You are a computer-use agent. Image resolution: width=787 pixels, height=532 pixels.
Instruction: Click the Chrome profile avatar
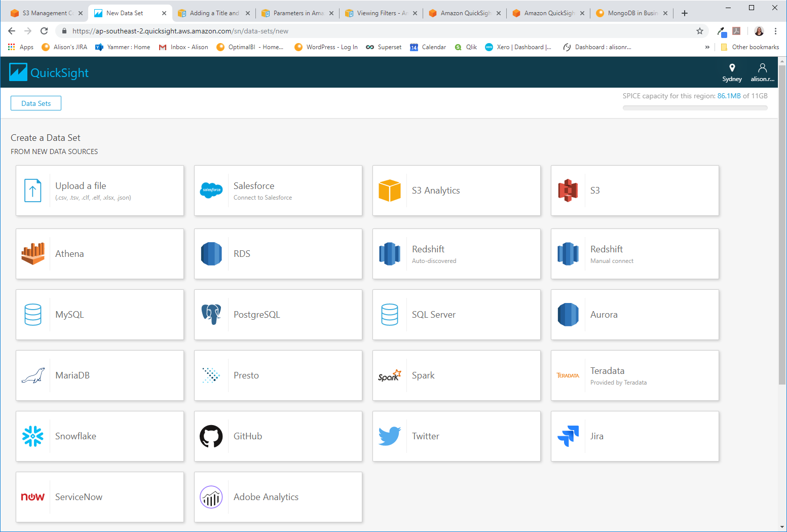pyautogui.click(x=759, y=31)
